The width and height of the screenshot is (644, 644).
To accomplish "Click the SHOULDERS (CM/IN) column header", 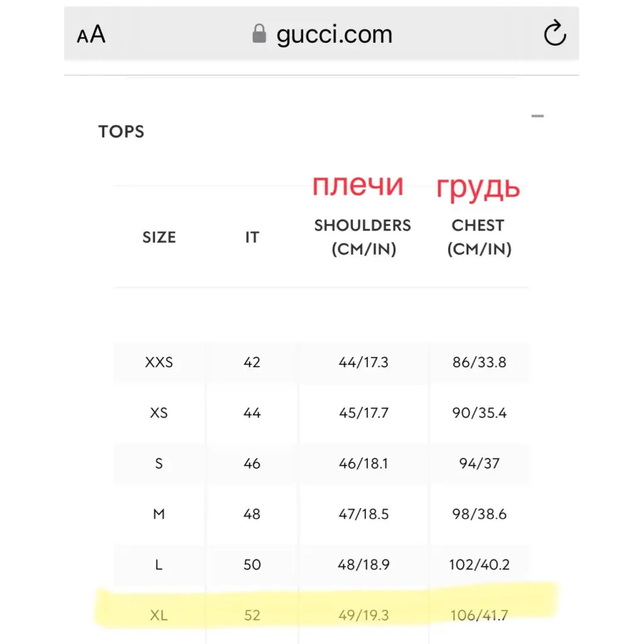I will pyautogui.click(x=363, y=237).
